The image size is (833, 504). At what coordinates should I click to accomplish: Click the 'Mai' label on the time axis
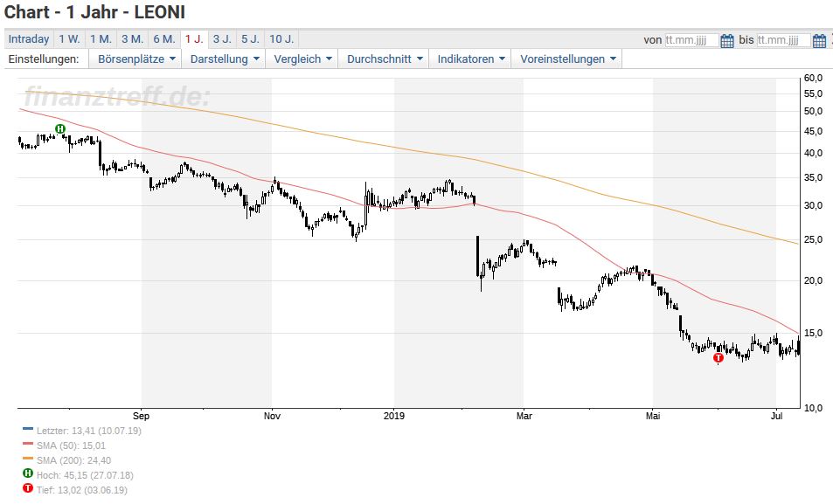(653, 416)
